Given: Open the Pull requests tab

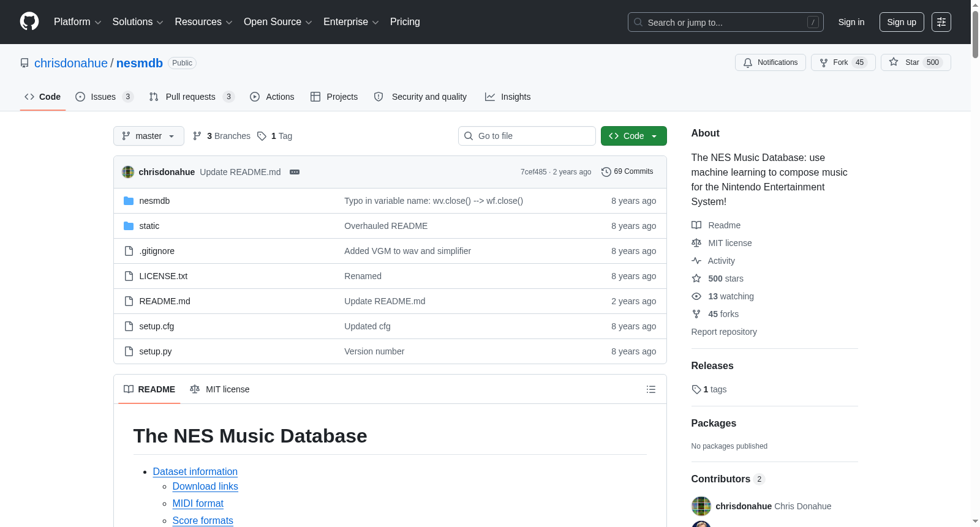Looking at the screenshot, I should click(192, 97).
